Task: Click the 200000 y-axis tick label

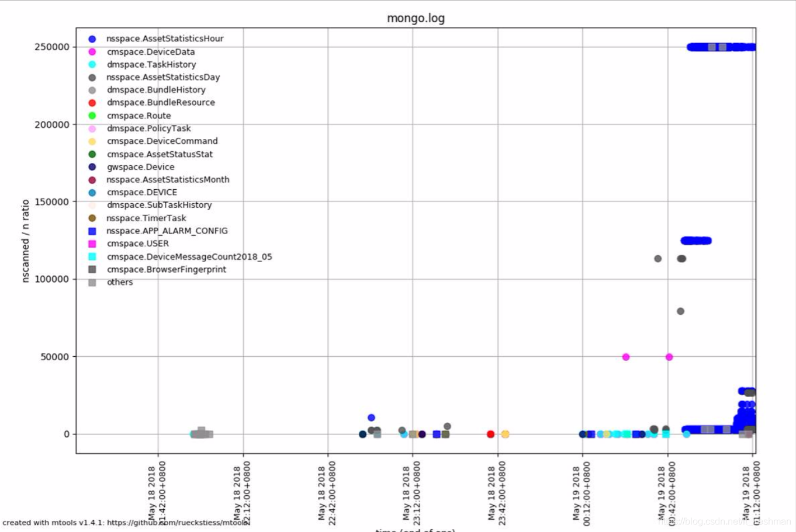Action: pyautogui.click(x=52, y=124)
